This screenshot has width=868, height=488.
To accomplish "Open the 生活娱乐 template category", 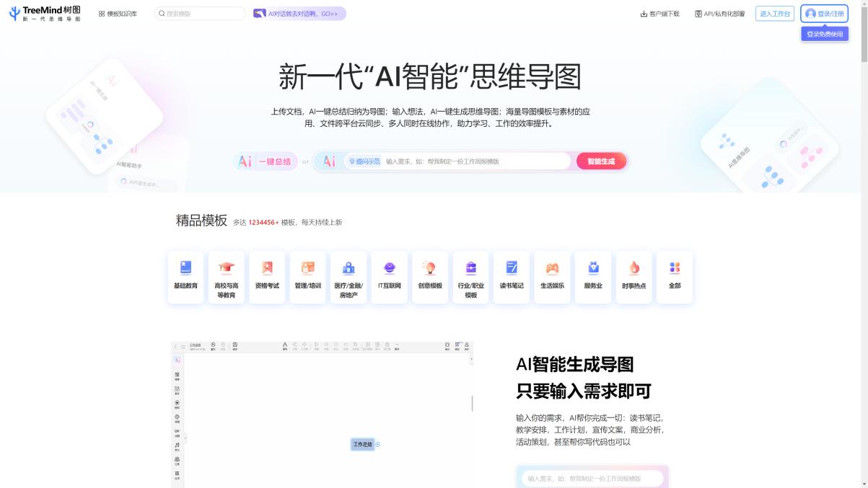I will 553,277.
